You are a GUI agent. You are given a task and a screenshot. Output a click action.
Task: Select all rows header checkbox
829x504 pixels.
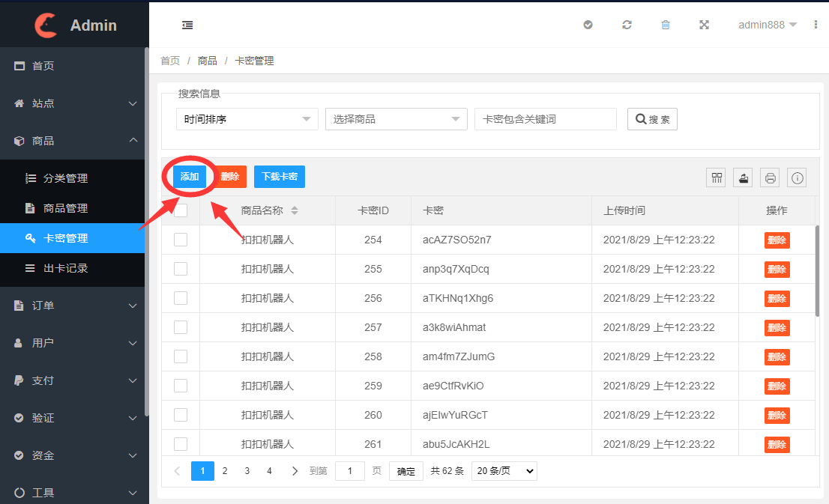tap(181, 210)
